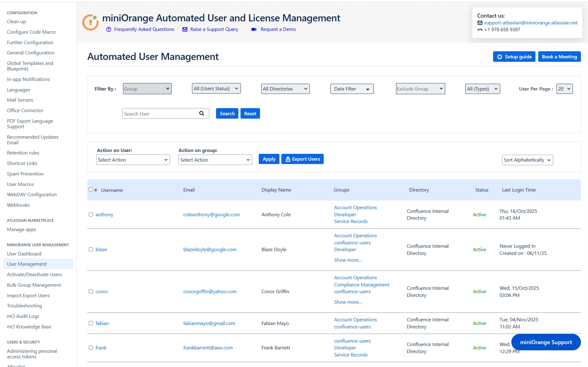Show more groups for user conor
The width and height of the screenshot is (588, 367).
click(347, 302)
